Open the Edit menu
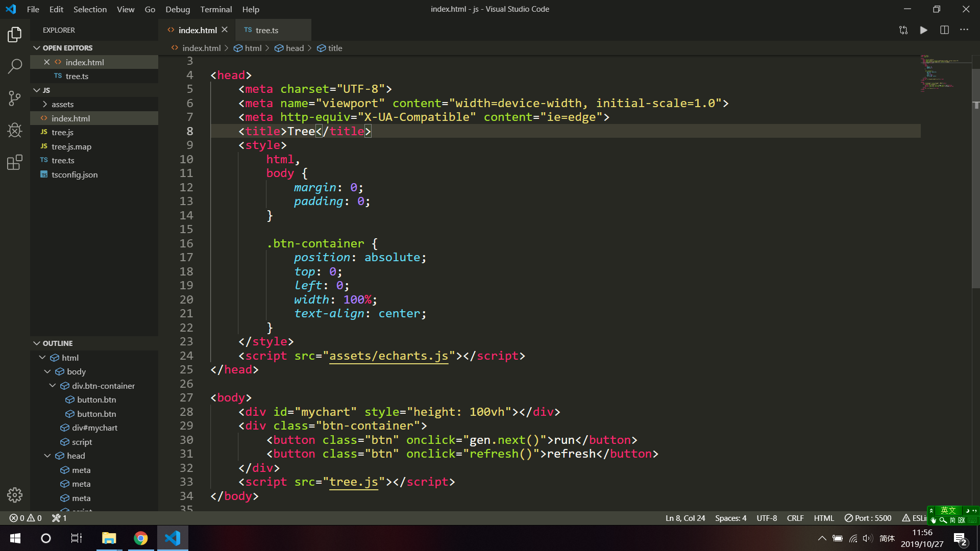This screenshot has height=551, width=980. 56,9
